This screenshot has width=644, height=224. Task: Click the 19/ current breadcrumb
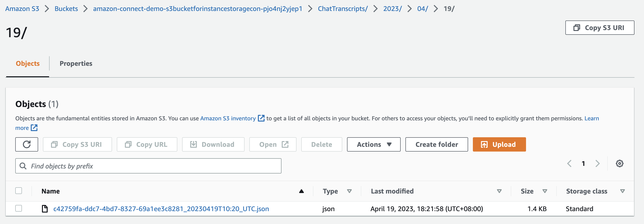click(449, 9)
